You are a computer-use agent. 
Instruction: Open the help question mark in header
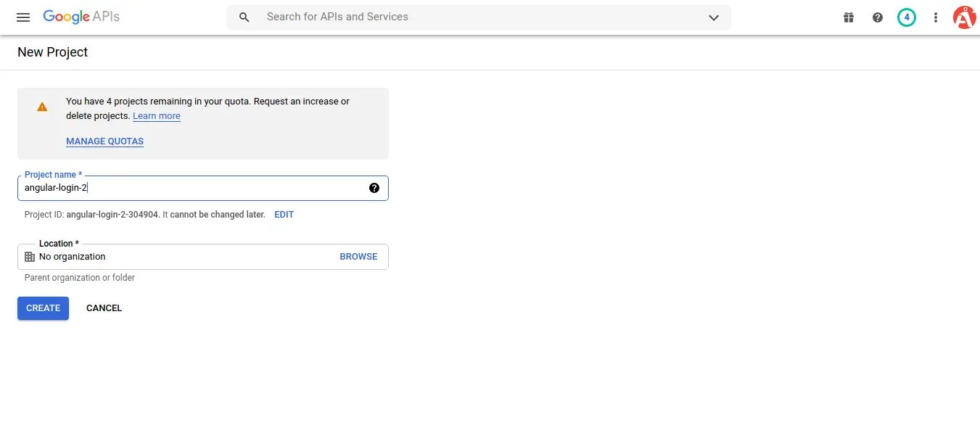pos(878,17)
